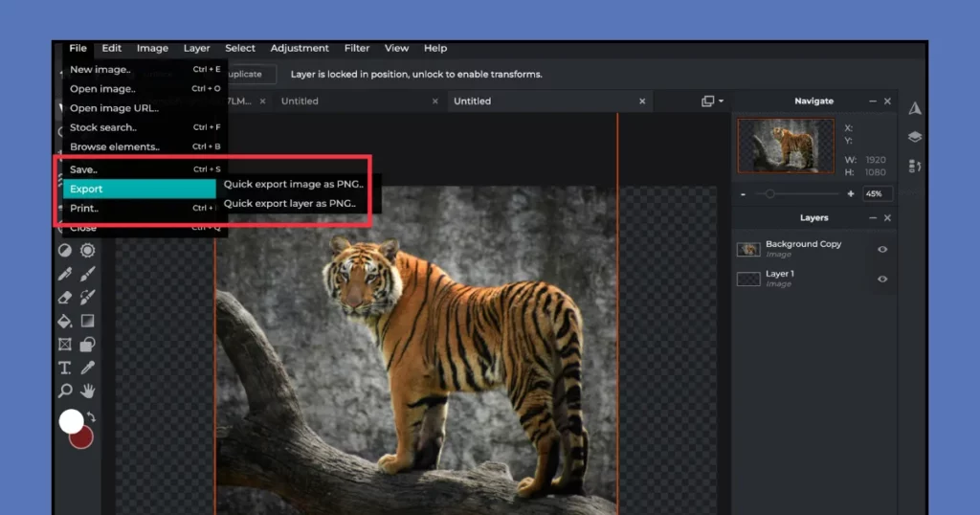Image resolution: width=980 pixels, height=515 pixels.
Task: Select the Gradient tool
Action: [87, 321]
